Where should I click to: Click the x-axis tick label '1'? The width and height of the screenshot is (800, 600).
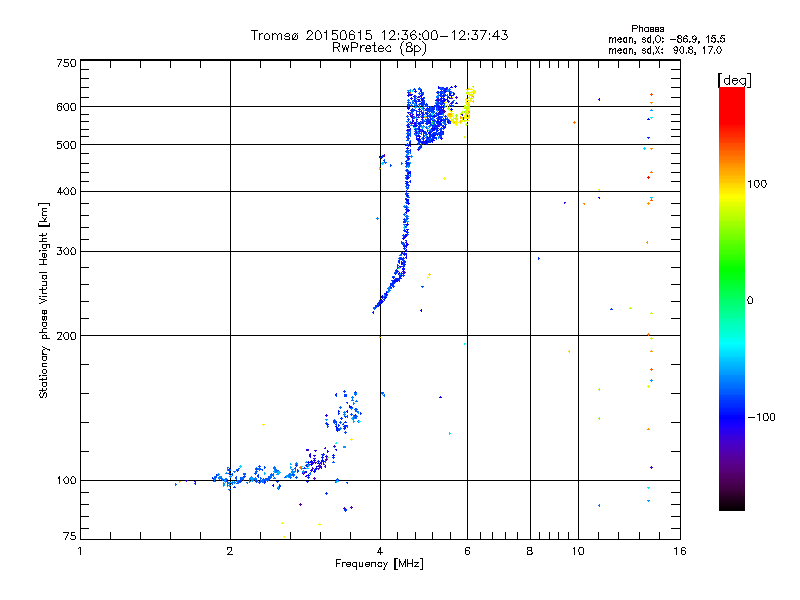tap(80, 551)
